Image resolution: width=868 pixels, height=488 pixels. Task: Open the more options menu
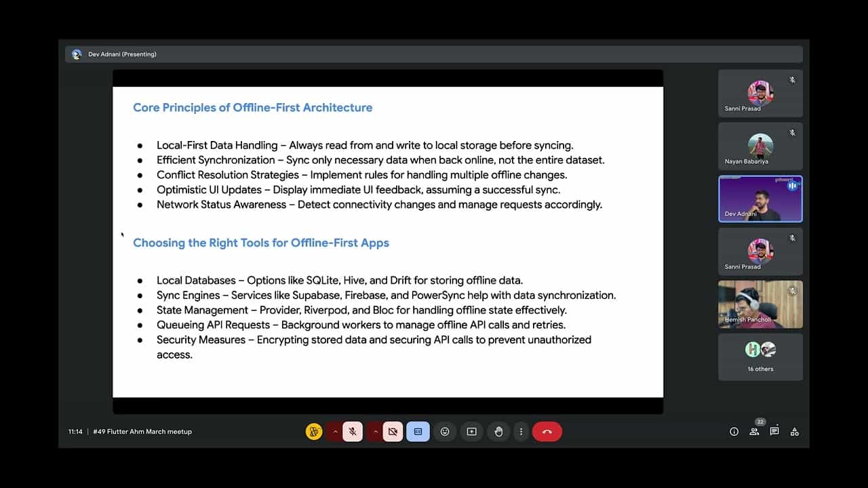521,431
